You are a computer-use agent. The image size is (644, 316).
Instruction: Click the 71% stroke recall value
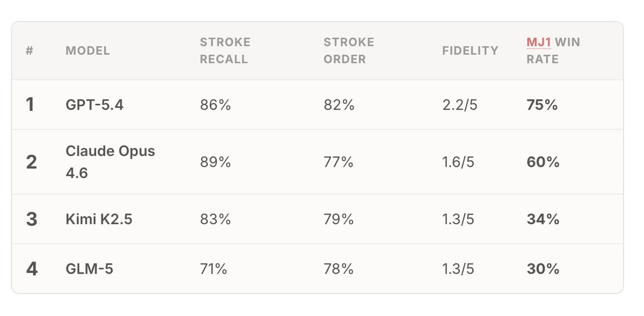(215, 269)
